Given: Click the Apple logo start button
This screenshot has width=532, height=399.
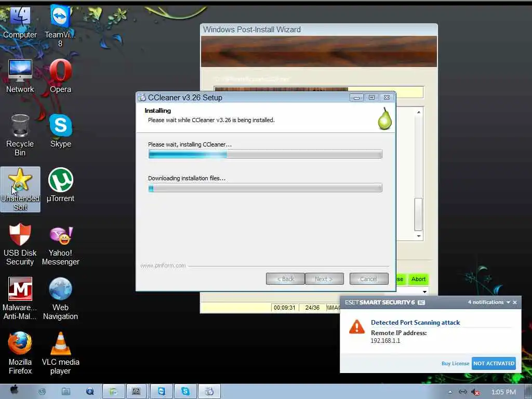Looking at the screenshot, I should click(x=14, y=390).
